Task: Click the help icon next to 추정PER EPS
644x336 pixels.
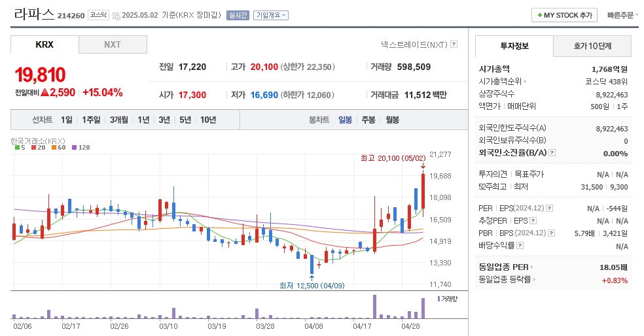Action: click(x=533, y=221)
